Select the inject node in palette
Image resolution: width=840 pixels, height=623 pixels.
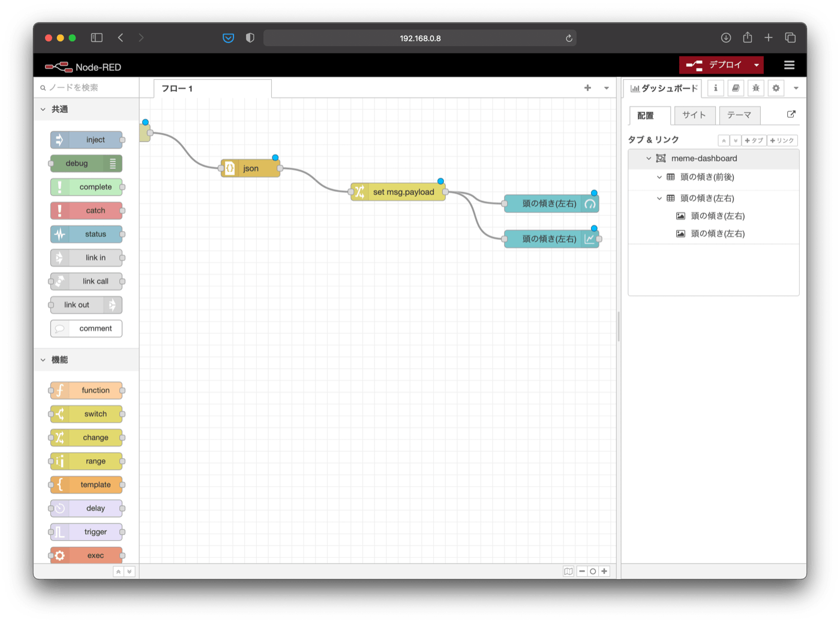click(86, 140)
